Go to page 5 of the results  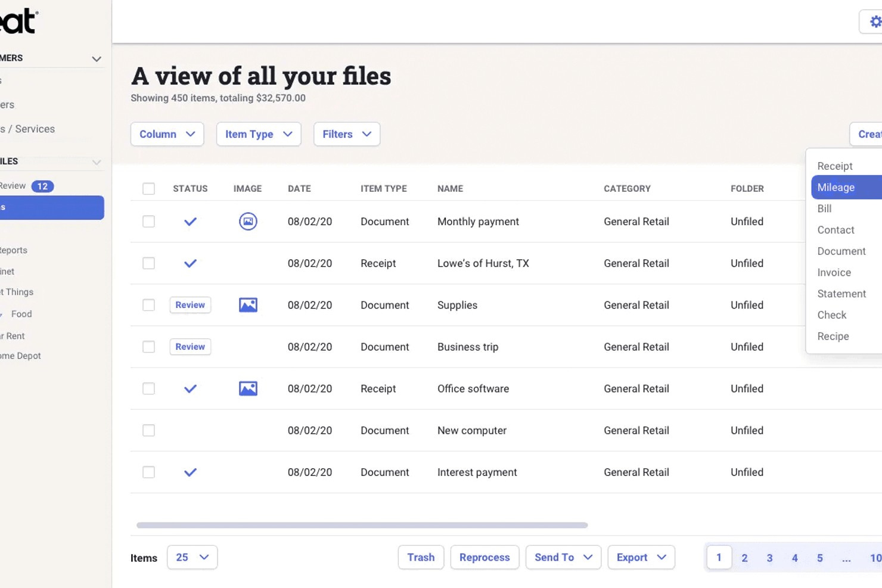pyautogui.click(x=819, y=558)
